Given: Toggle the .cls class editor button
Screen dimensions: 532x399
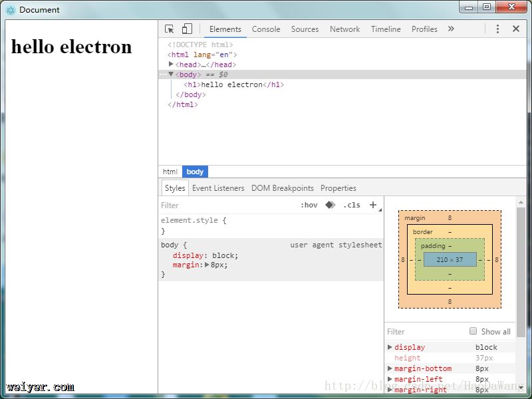Looking at the screenshot, I should pos(352,205).
